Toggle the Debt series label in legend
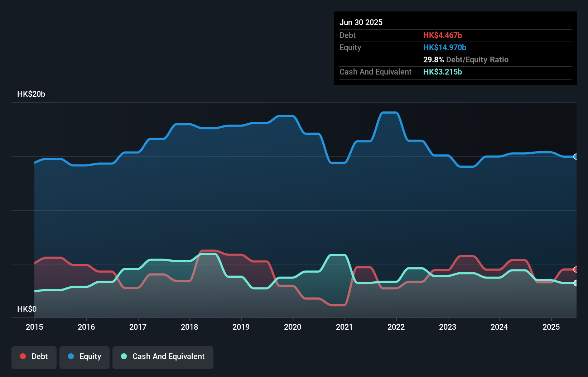Viewport: 588px width, 377px height. 39,357
